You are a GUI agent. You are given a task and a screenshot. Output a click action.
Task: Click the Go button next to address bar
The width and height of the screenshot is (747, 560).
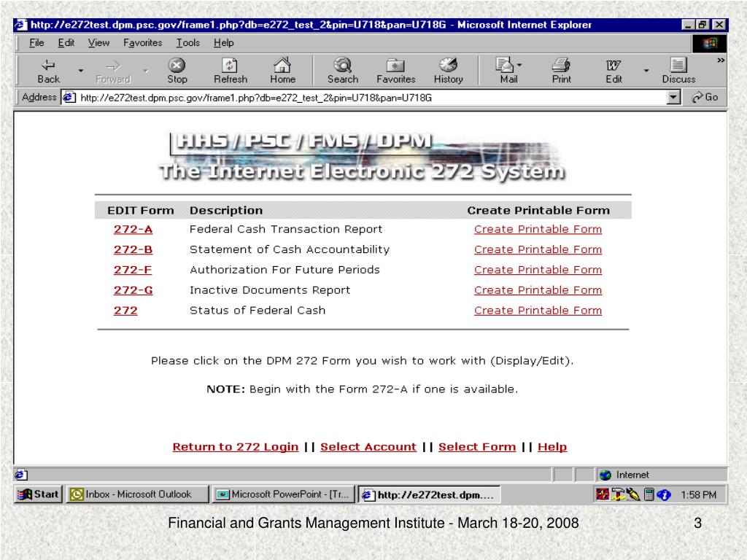705,97
